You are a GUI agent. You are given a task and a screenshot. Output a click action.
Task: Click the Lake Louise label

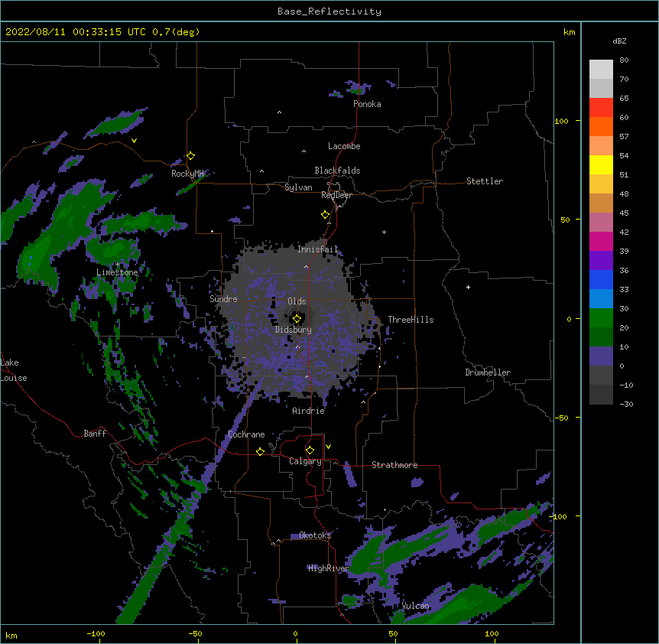(14, 370)
